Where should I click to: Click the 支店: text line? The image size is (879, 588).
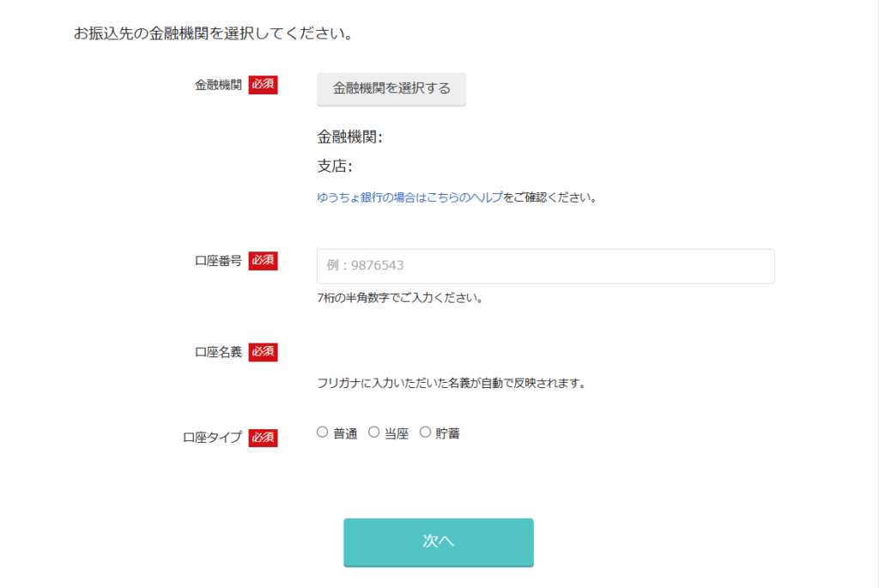pos(335,167)
